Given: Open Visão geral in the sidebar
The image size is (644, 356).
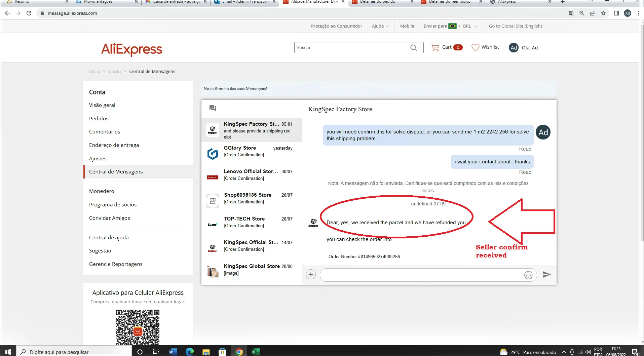Looking at the screenshot, I should (102, 105).
